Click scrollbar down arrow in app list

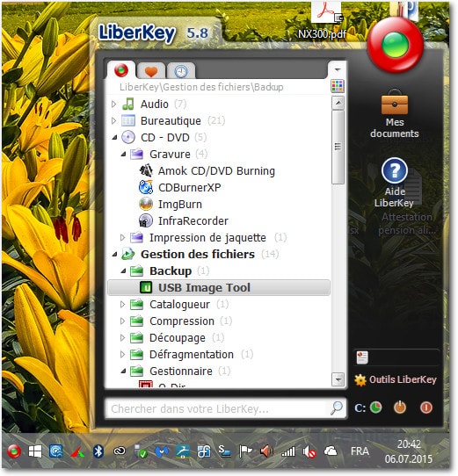coord(338,379)
